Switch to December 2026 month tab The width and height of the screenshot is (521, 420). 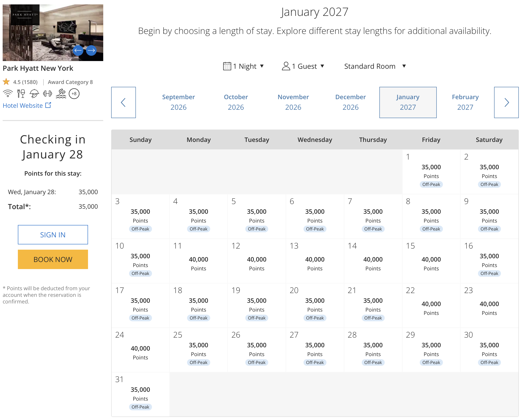[x=350, y=102]
